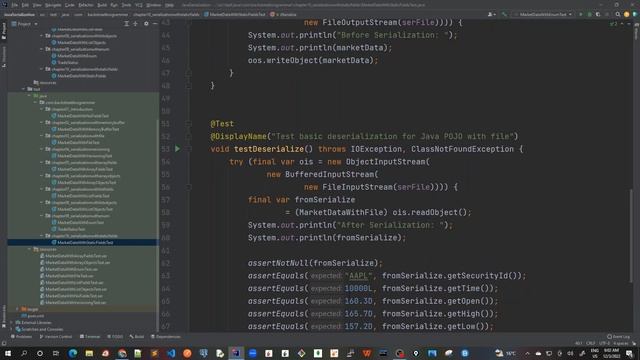Open the Build tool window tab

click(x=137, y=337)
